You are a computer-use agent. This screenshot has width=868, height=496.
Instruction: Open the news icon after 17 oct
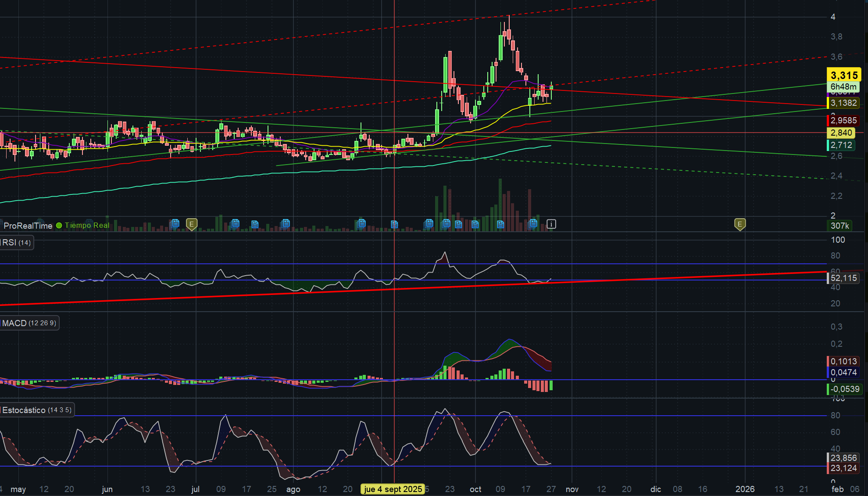(x=533, y=223)
